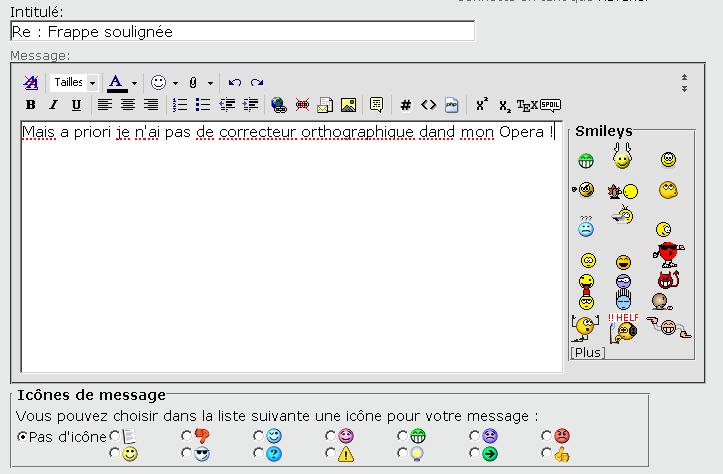723x474 pixels.
Task: Insert a numbered list
Action: 180,105
